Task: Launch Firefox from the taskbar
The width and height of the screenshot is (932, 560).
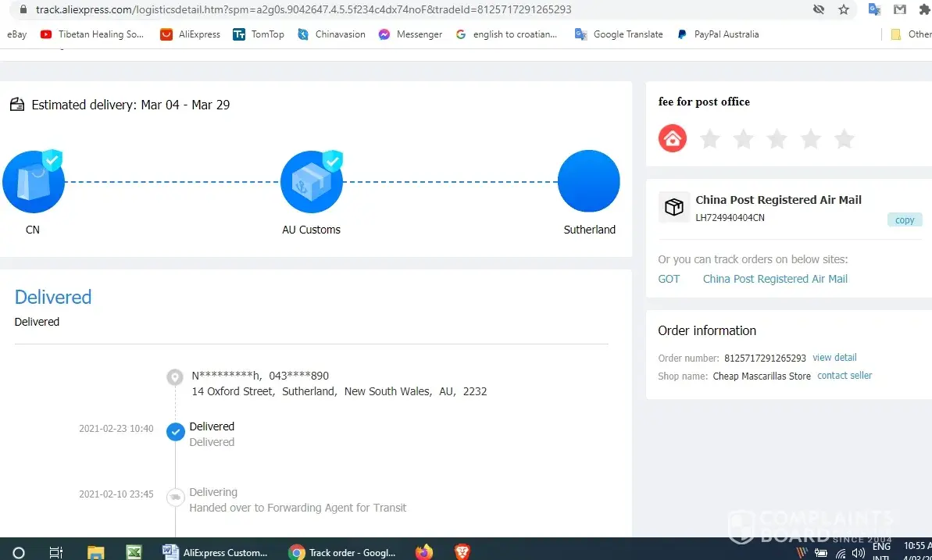Action: tap(424, 552)
